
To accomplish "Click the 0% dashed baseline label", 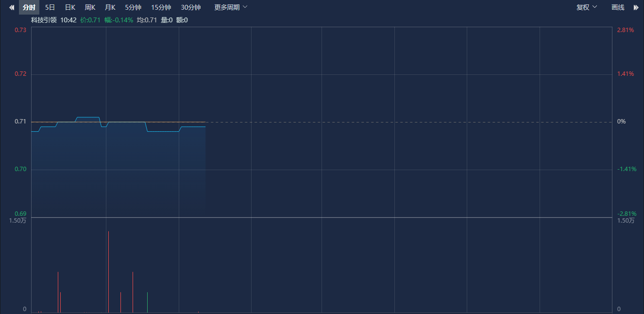I will (621, 122).
